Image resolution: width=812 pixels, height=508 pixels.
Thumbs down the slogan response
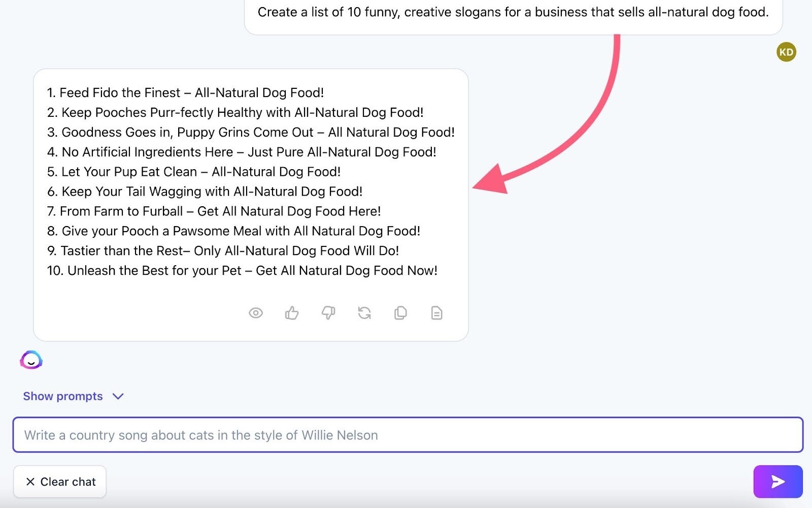pyautogui.click(x=328, y=313)
